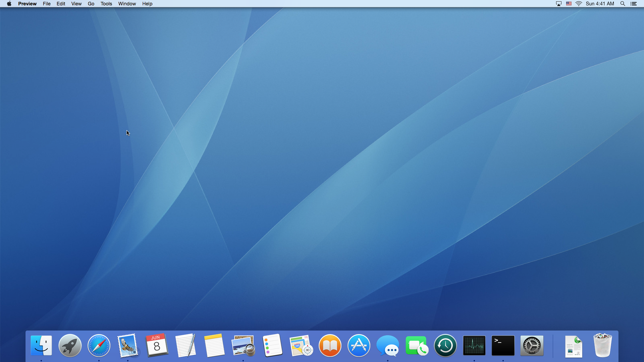Image resolution: width=644 pixels, height=362 pixels.
Task: Open Preview app icon in Dock
Action: pos(243,345)
